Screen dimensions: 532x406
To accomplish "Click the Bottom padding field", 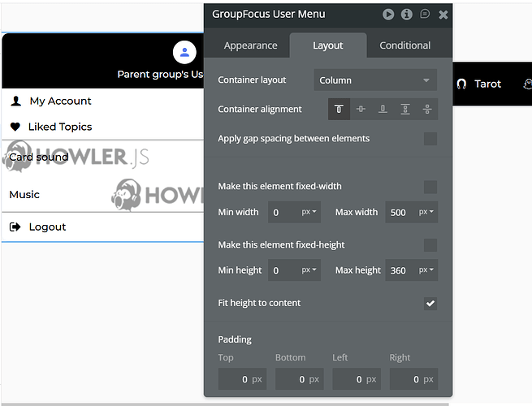I will 299,379.
